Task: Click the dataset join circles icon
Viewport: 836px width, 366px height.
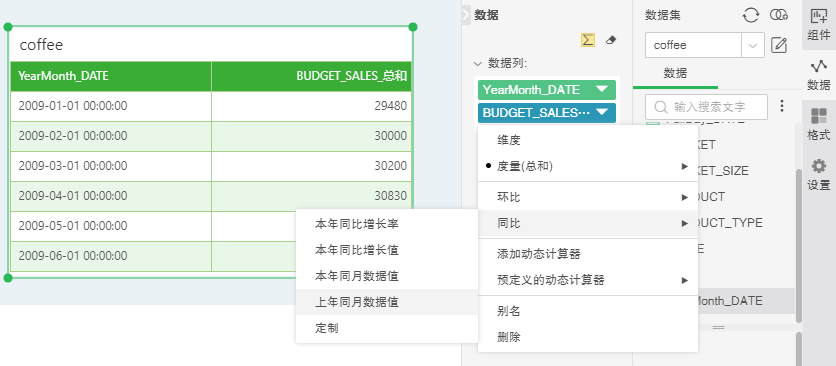Action: coord(779,15)
